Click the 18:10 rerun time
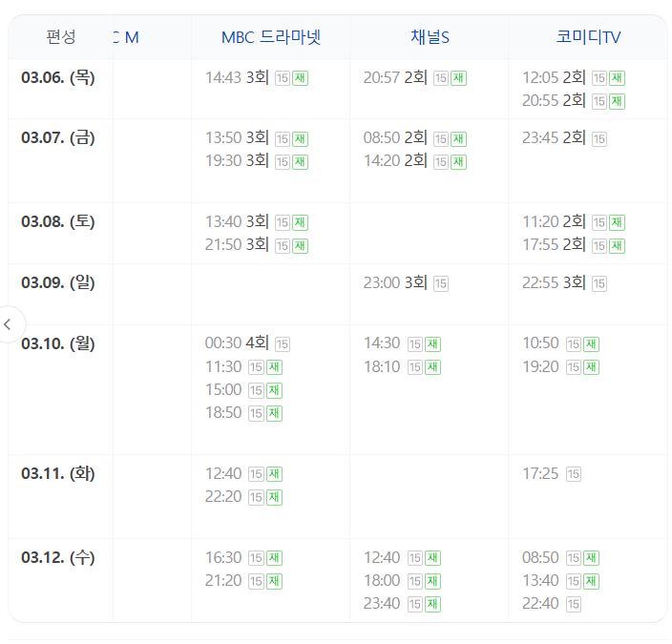 pyautogui.click(x=382, y=366)
